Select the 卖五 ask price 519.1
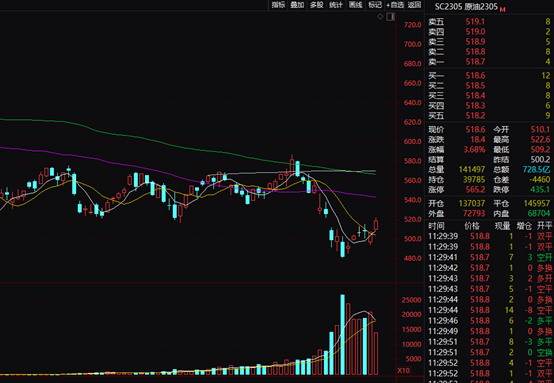 point(475,22)
